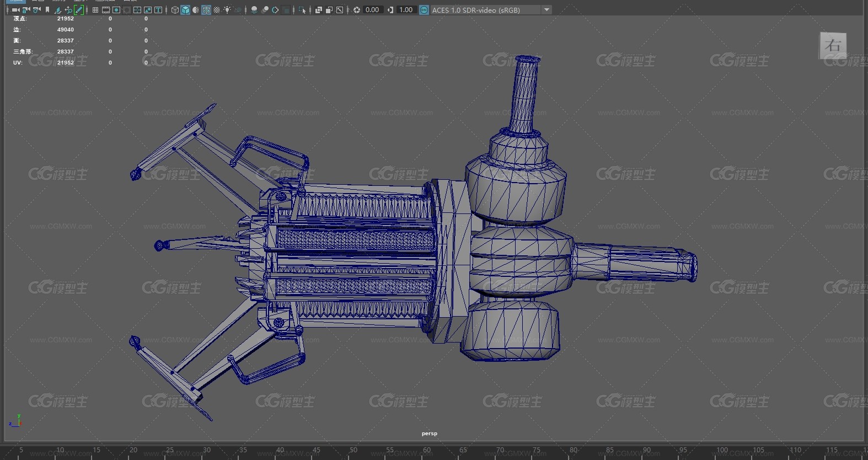The width and height of the screenshot is (868, 460).
Task: Toggle the Shadows icon
Action: click(238, 10)
